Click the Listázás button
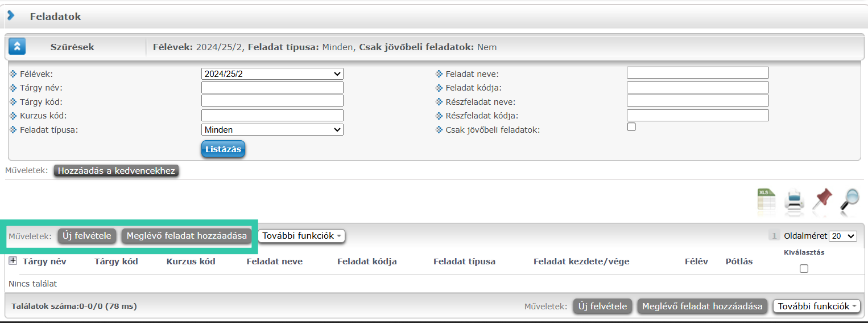Image resolution: width=868 pixels, height=323 pixels. pos(223,149)
